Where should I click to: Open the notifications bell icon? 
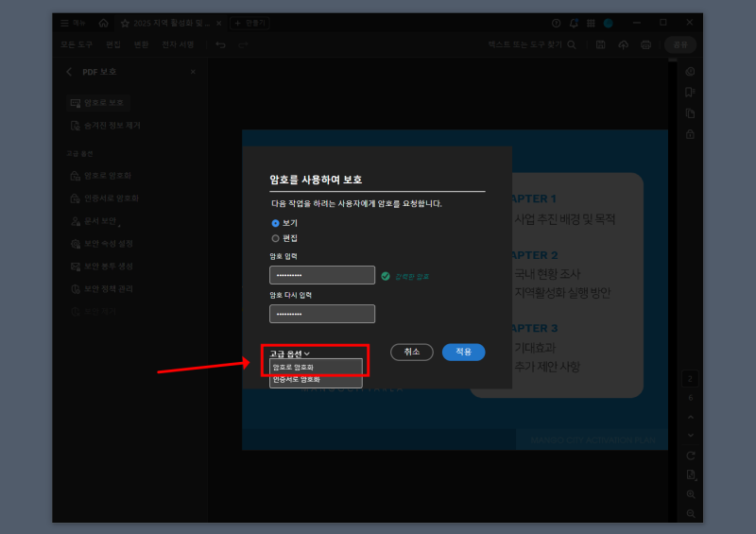pos(574,23)
